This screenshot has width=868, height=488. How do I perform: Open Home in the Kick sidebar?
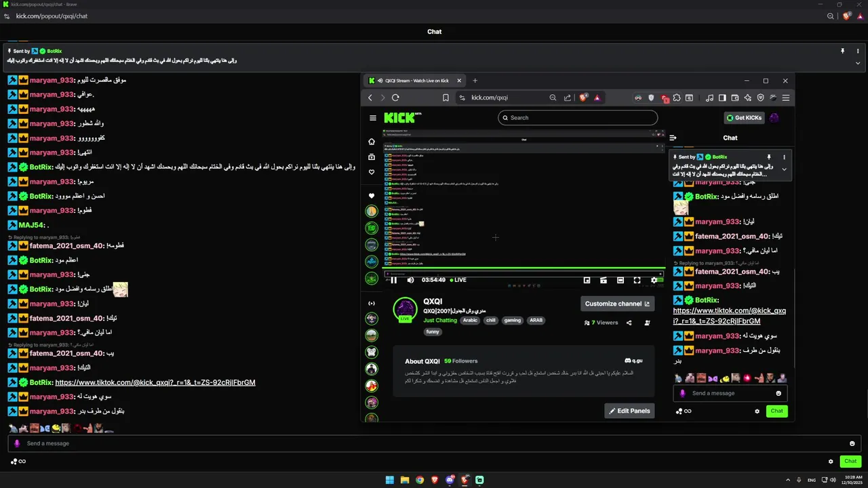[372, 142]
